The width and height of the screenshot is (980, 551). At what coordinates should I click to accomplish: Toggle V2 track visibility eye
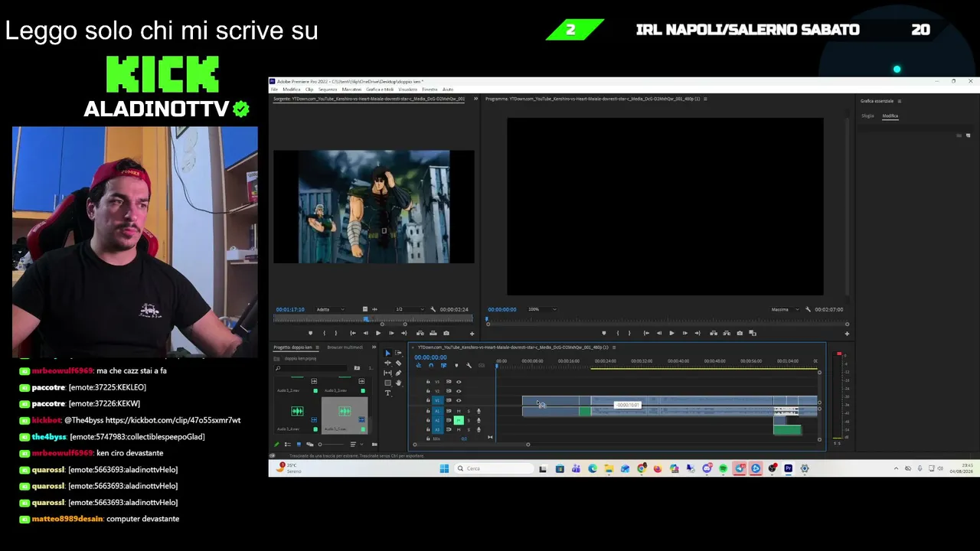(459, 391)
